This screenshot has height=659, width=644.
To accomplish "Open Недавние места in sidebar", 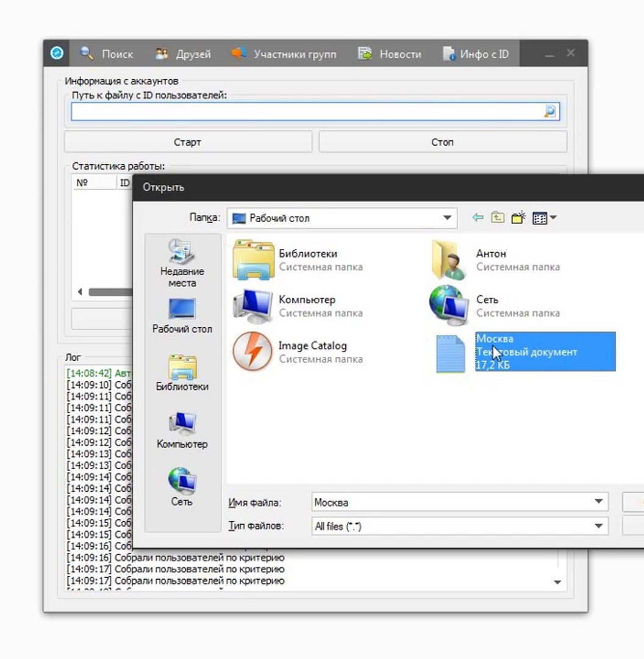I will coord(182,262).
